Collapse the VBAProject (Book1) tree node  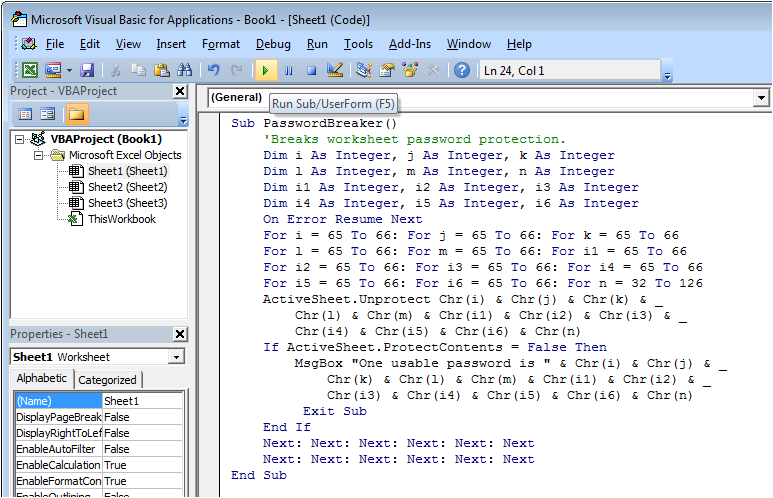point(20,140)
